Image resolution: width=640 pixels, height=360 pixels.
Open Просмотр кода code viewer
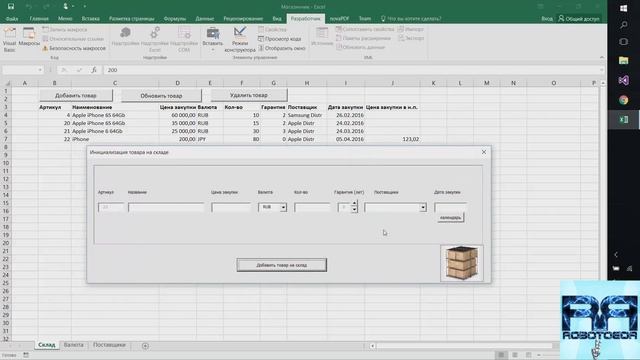(280, 39)
